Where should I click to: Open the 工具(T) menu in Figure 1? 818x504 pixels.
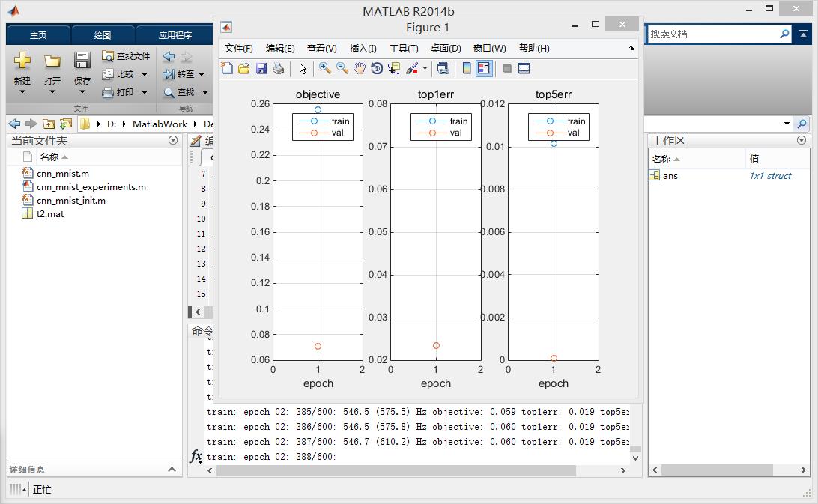click(403, 48)
